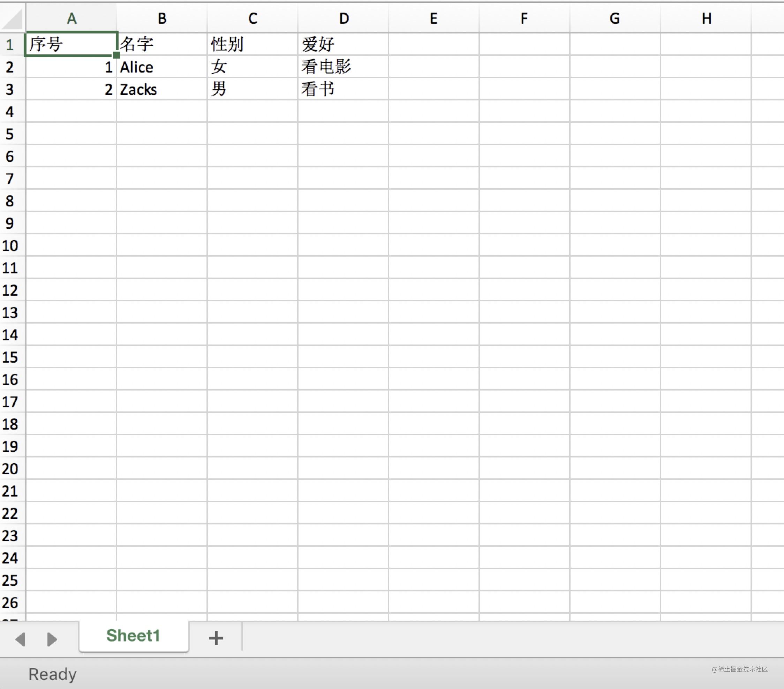Select row 26 header

tap(13, 602)
